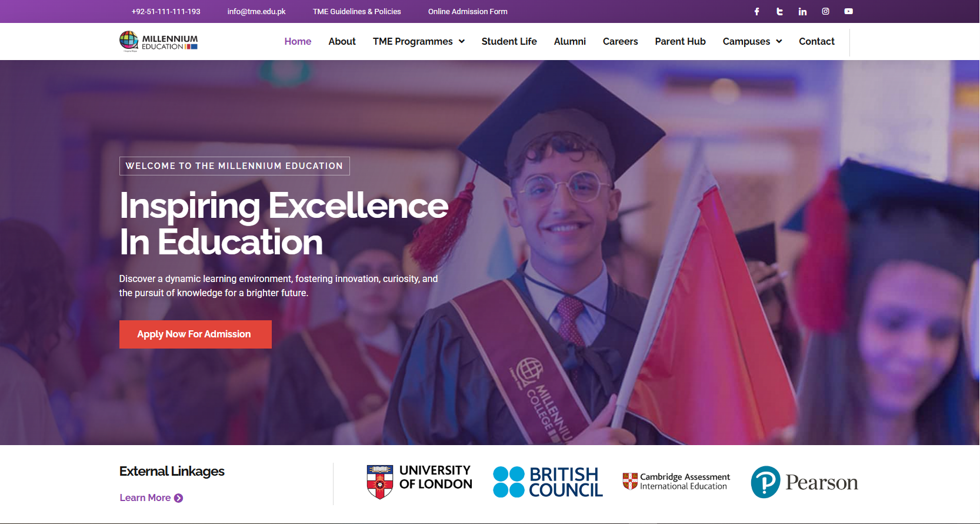This screenshot has height=524, width=980.
Task: Expand the TME Programmes dropdown
Action: pyautogui.click(x=419, y=41)
